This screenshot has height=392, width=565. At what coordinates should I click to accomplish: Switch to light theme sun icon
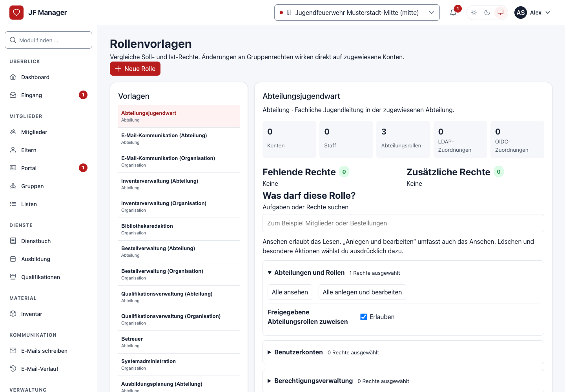click(474, 13)
